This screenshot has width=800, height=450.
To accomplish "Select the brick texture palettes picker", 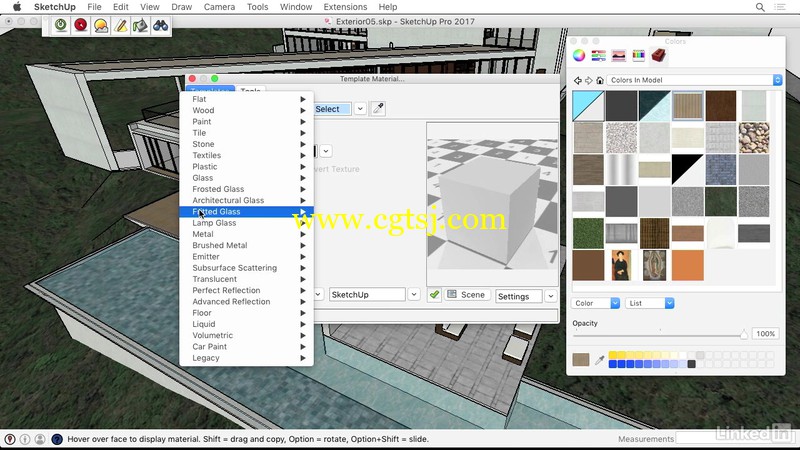I will tap(658, 55).
